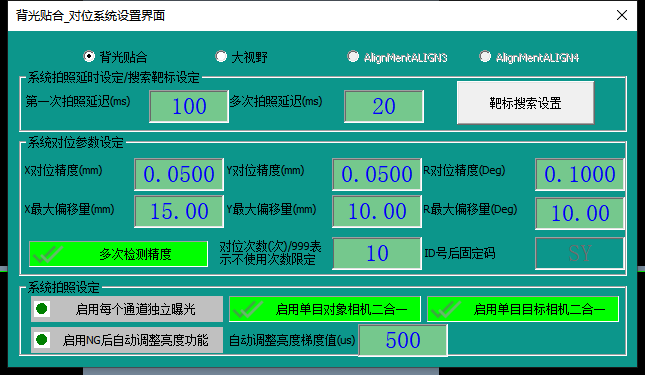Toggle 启用单目对象相机二合一 option
The height and width of the screenshot is (375, 645).
pos(325,309)
